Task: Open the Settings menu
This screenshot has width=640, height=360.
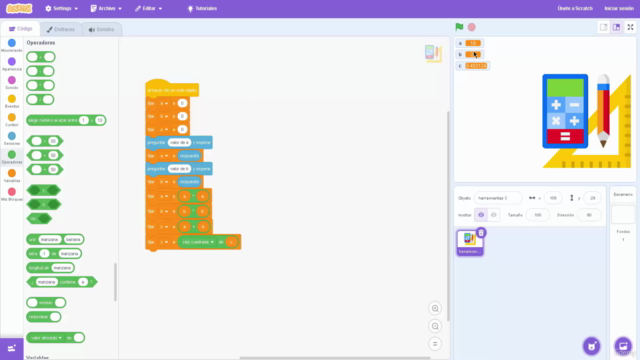Action: [x=61, y=8]
